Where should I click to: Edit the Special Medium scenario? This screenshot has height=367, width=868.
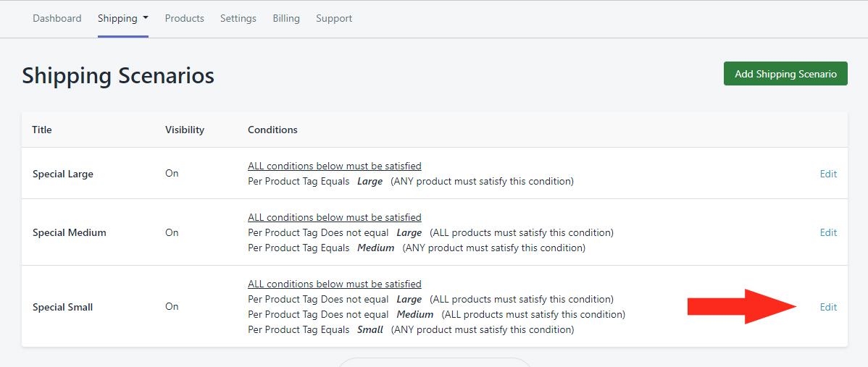(828, 232)
